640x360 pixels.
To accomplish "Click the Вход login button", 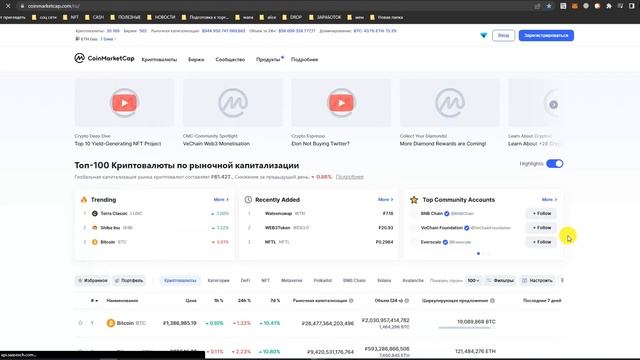I will (503, 36).
